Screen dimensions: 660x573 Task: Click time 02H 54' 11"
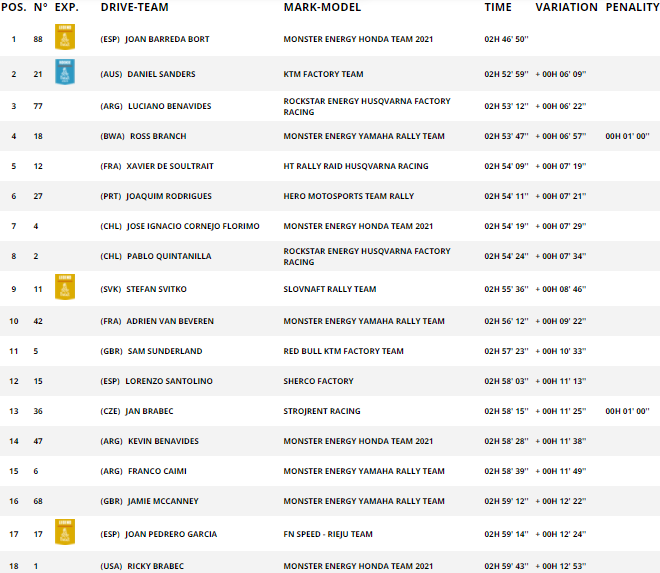point(506,196)
